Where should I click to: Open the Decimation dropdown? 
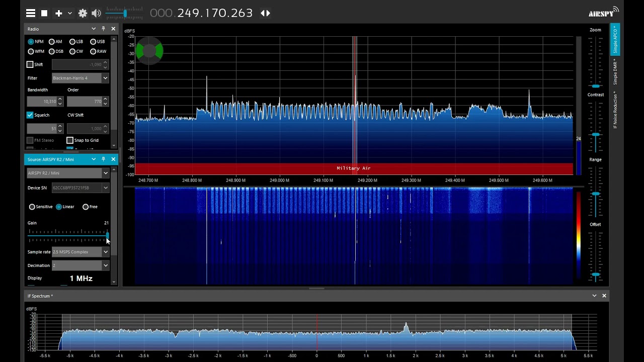coord(80,265)
